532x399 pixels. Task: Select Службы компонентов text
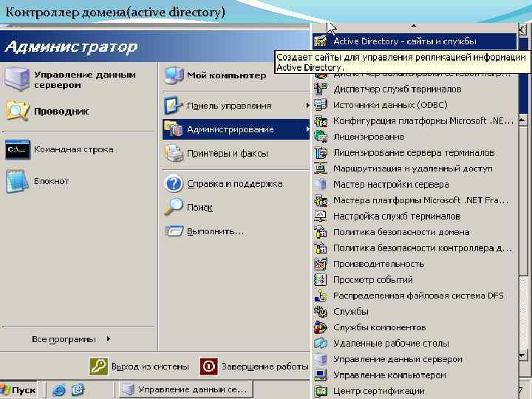click(379, 327)
